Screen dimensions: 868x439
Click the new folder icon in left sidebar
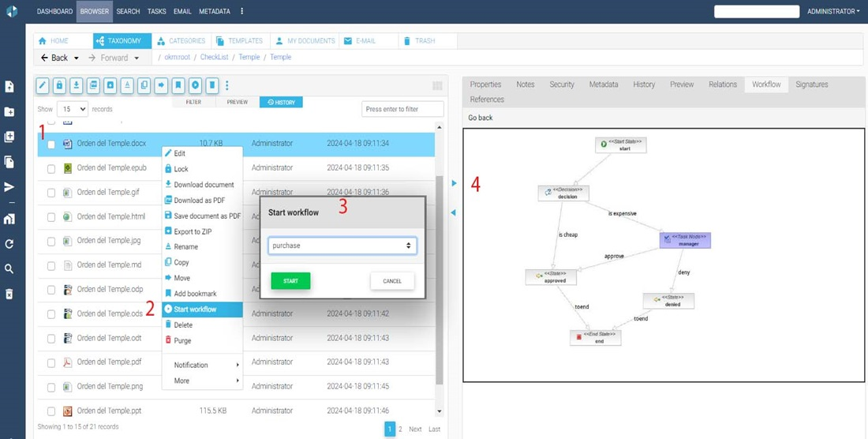(x=9, y=112)
